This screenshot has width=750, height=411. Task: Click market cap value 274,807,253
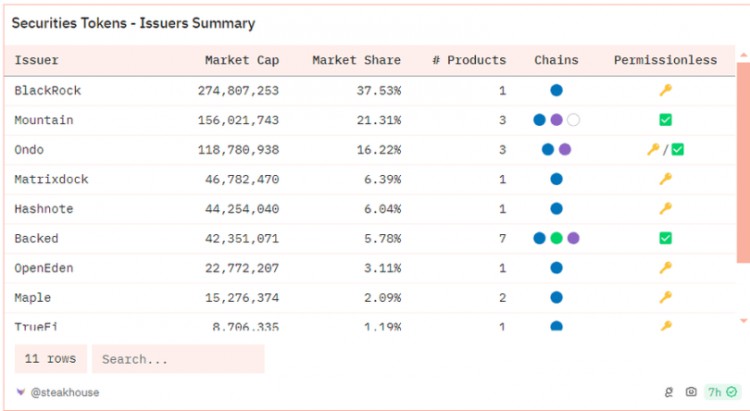click(238, 90)
